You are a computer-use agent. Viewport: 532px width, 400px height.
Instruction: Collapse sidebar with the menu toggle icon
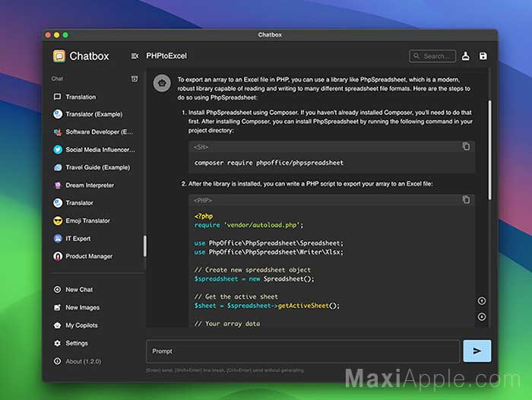tap(135, 56)
